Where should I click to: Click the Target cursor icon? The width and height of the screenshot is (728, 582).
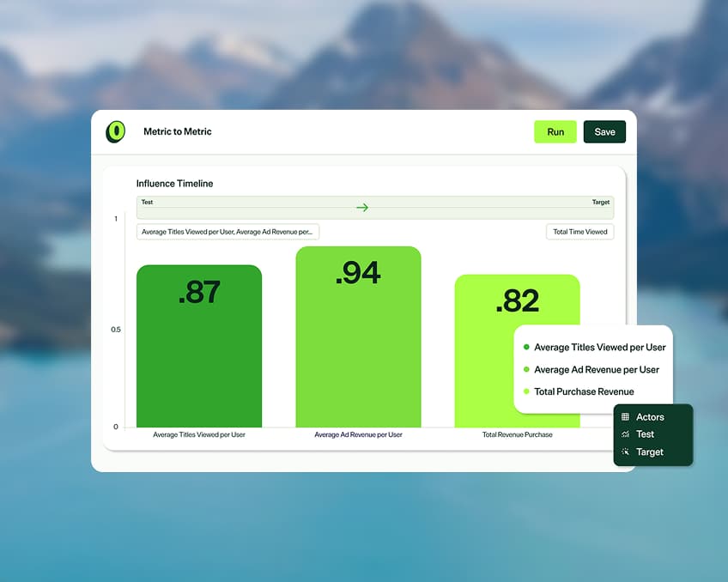coord(625,452)
